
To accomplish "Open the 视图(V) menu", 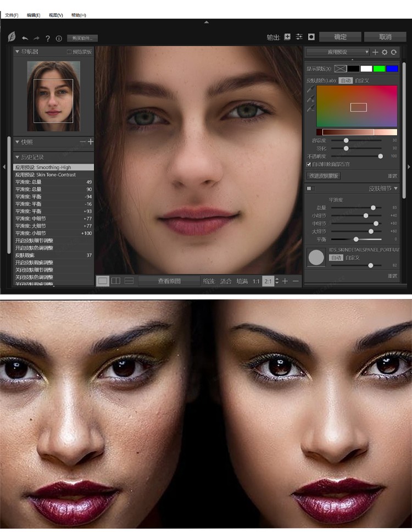I will [56, 15].
